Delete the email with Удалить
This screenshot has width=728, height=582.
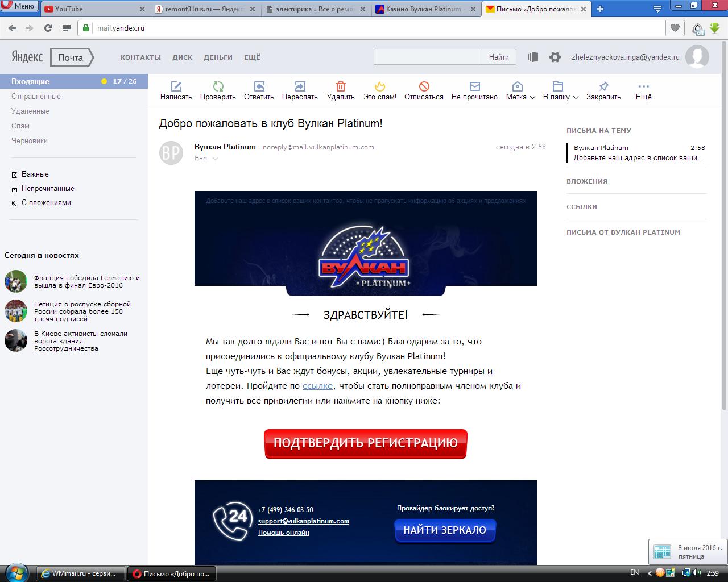click(x=341, y=91)
